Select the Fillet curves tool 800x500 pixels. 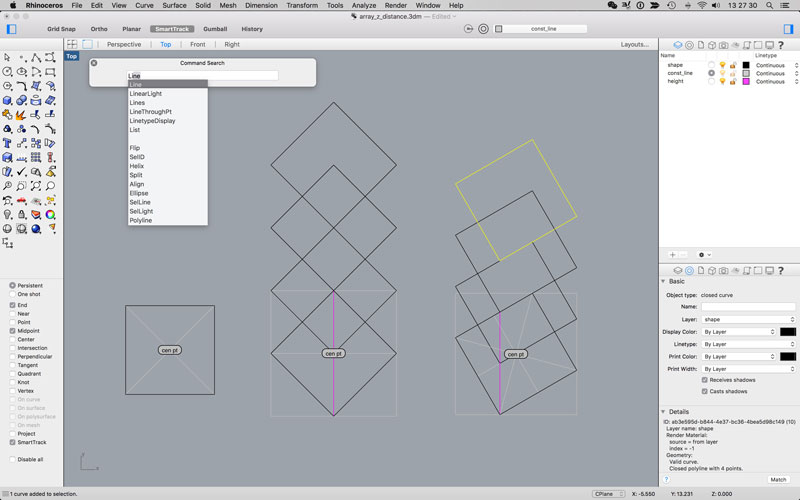pos(21,86)
